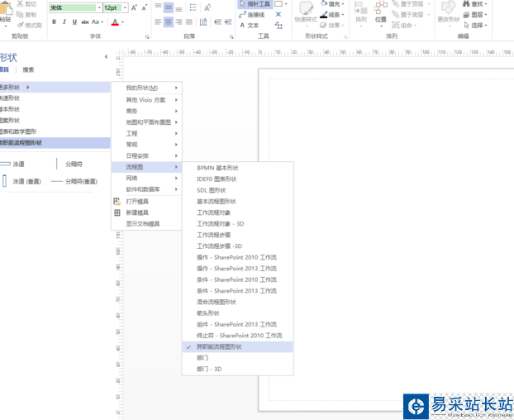Expand 我的形状(M) submenu
Screen dimensions: 514x420
point(146,88)
